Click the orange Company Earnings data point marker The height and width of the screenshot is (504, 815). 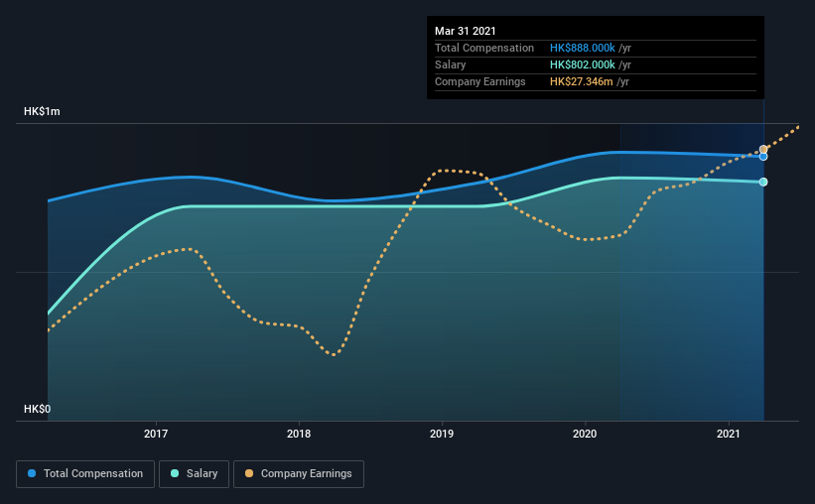pyautogui.click(x=763, y=149)
